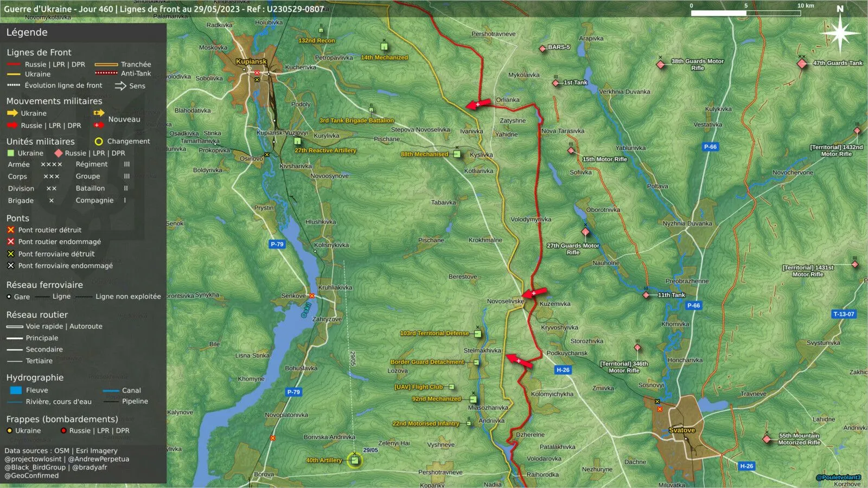Click the Svatove city label

pos(682,430)
